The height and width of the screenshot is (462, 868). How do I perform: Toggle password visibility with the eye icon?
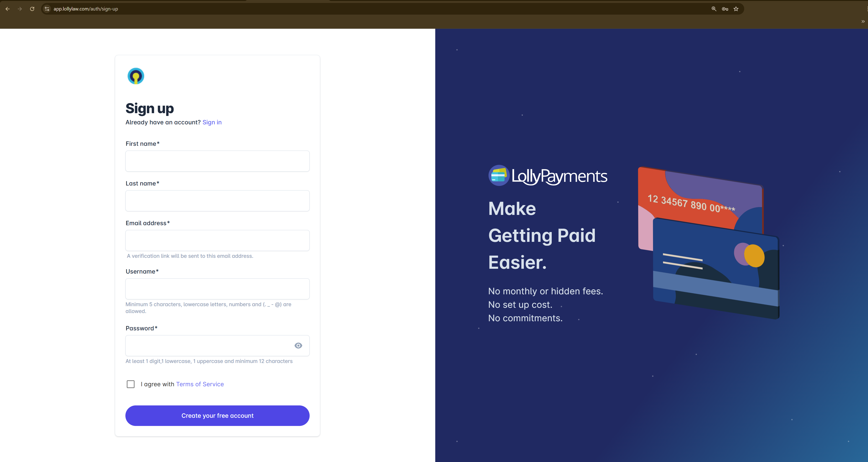point(298,345)
